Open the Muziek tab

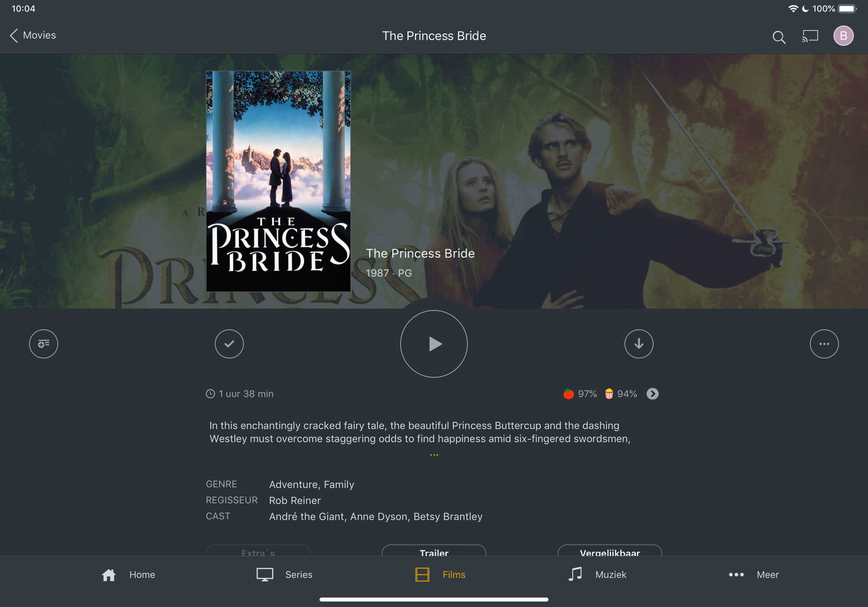coord(597,574)
